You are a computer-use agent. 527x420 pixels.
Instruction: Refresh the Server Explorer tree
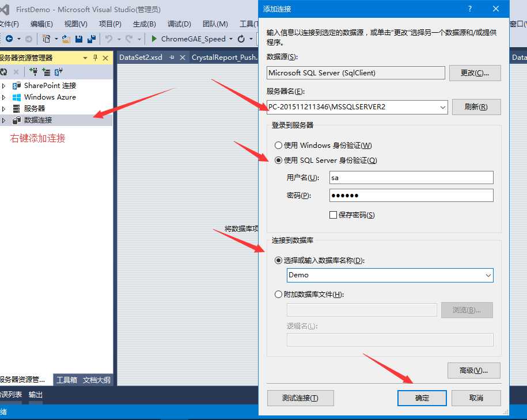click(3, 71)
